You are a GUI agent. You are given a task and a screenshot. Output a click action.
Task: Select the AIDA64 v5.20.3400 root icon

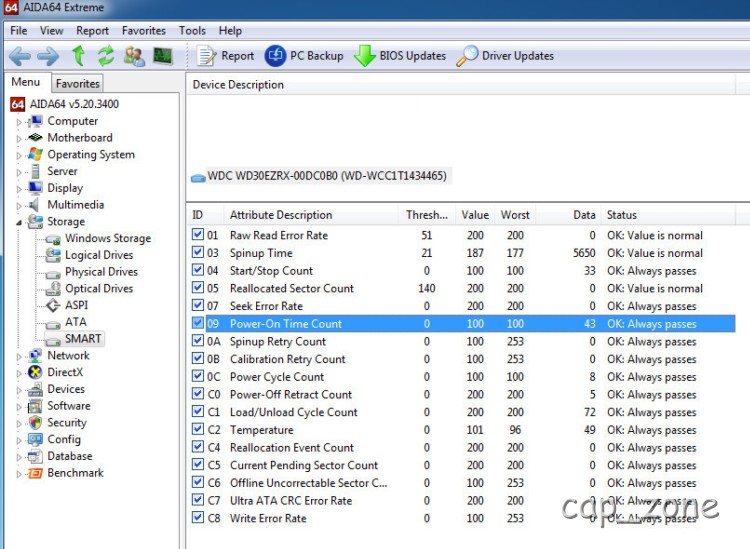pyautogui.click(x=18, y=104)
